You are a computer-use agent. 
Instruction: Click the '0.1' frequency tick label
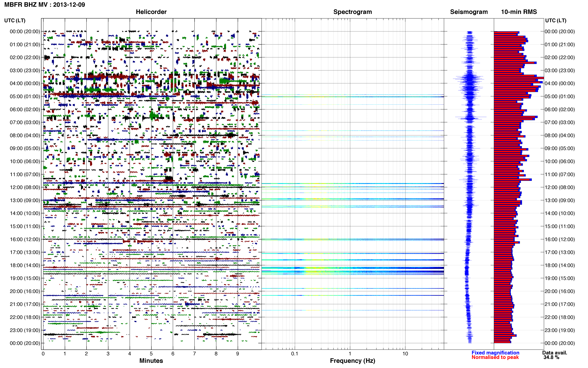[295, 354]
